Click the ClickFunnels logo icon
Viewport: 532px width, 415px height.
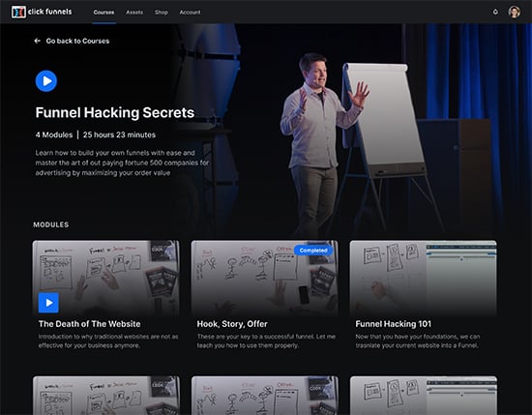pos(18,12)
